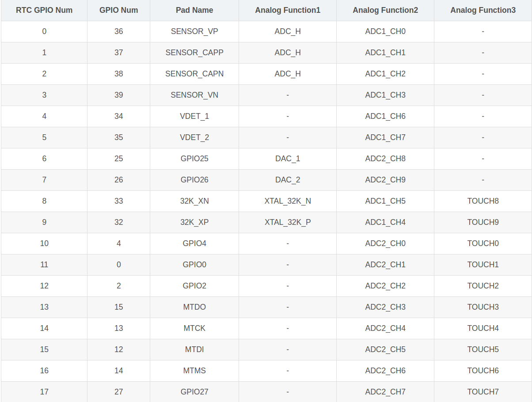Click the GPIO4 pad name cell
Screen dimensions: 532x402
(194, 243)
